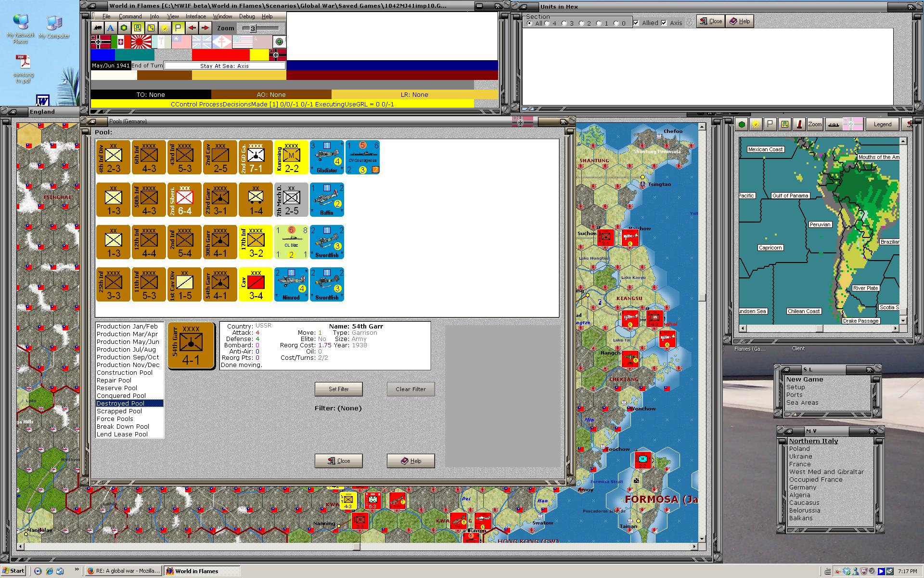Image resolution: width=924 pixels, height=578 pixels.
Task: Click Close button in Units in Hex
Action: [x=711, y=21]
